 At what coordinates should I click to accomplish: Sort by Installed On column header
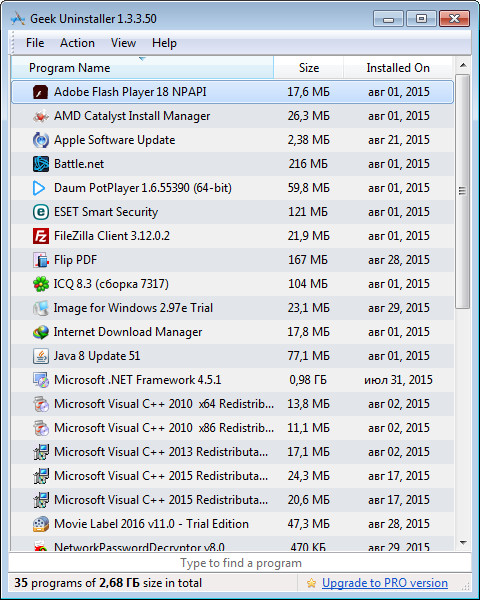pos(398,68)
